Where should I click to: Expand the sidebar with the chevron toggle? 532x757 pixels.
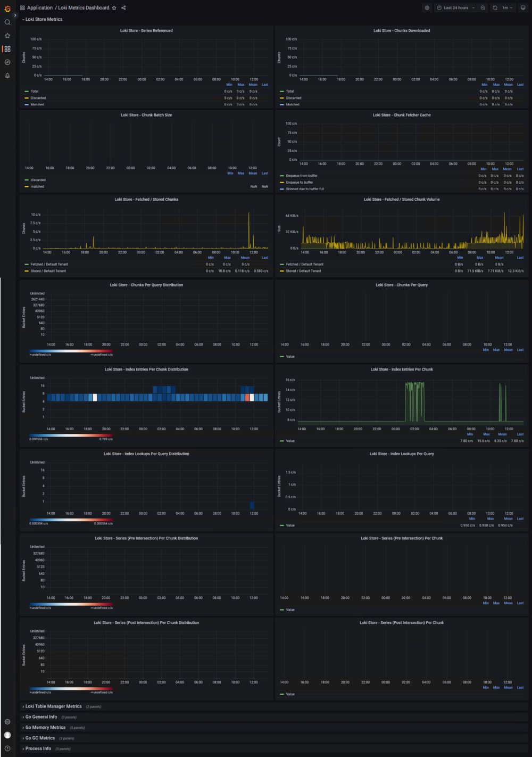click(15, 15)
